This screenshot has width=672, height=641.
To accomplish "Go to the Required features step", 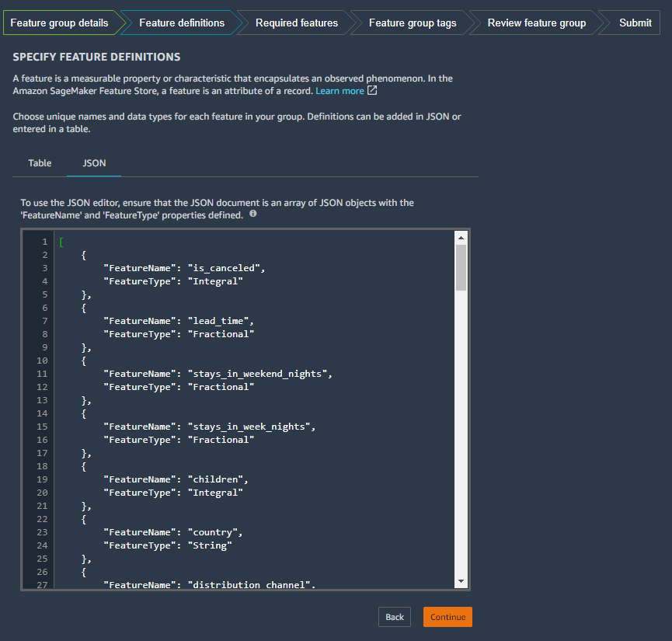I will tap(297, 23).
